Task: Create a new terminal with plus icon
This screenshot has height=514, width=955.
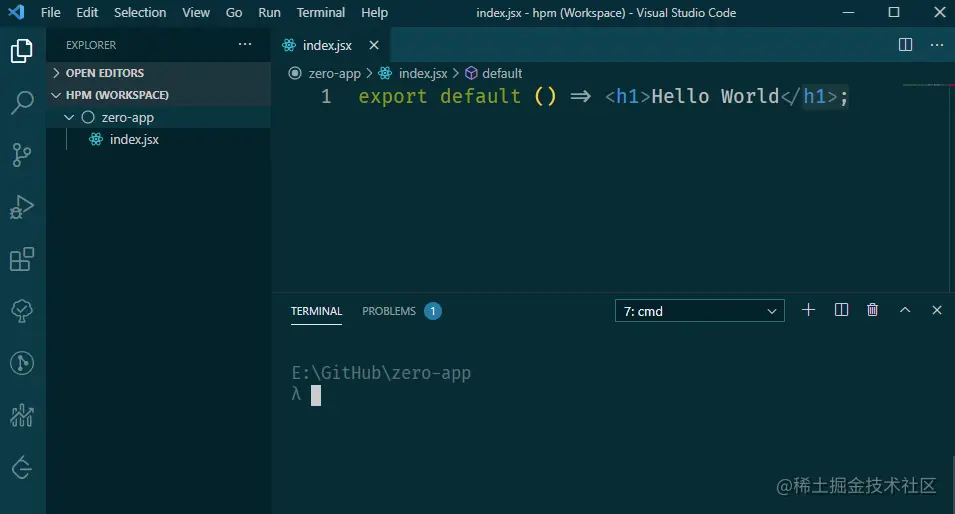Action: (808, 310)
